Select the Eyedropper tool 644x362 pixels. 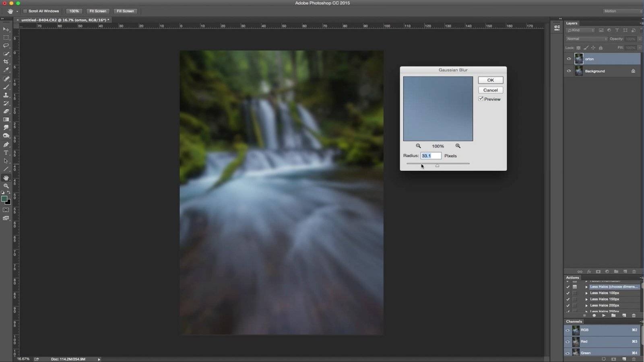(x=6, y=70)
